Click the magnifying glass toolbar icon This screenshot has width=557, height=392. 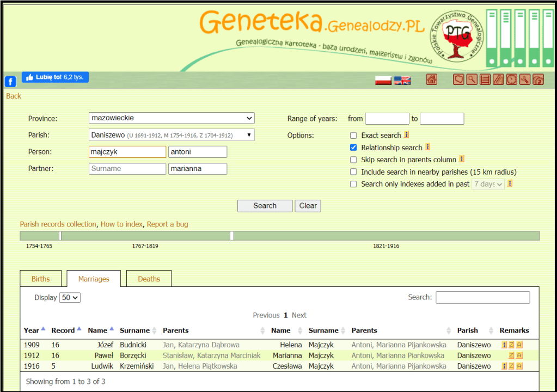click(472, 79)
